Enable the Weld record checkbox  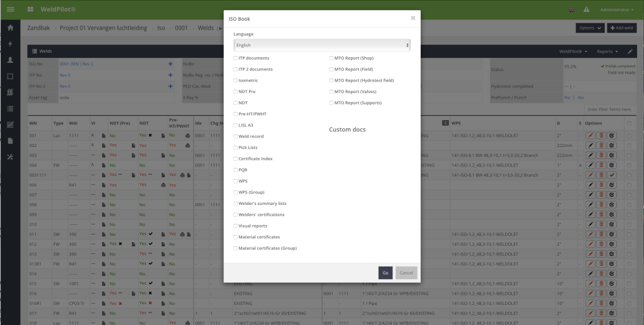coord(236,136)
